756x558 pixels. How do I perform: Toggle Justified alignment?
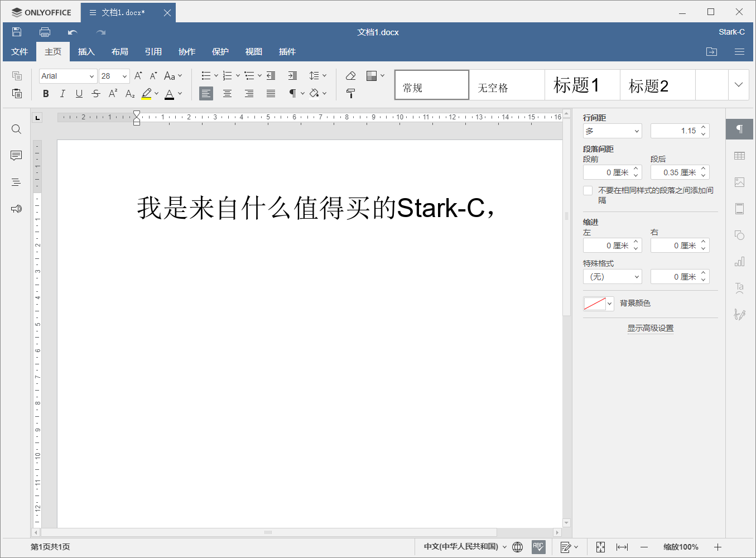click(271, 93)
